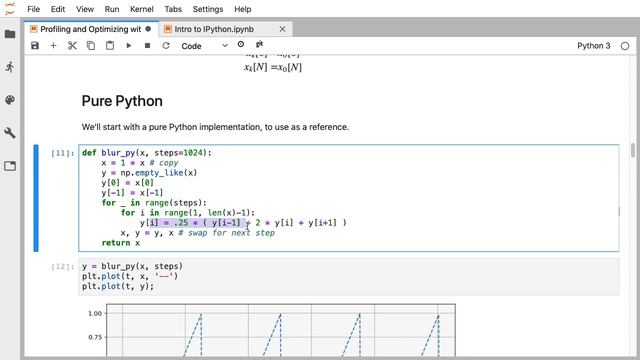Open the Tabs menu
Viewport: 640px width, 360px height.
coord(173,9)
